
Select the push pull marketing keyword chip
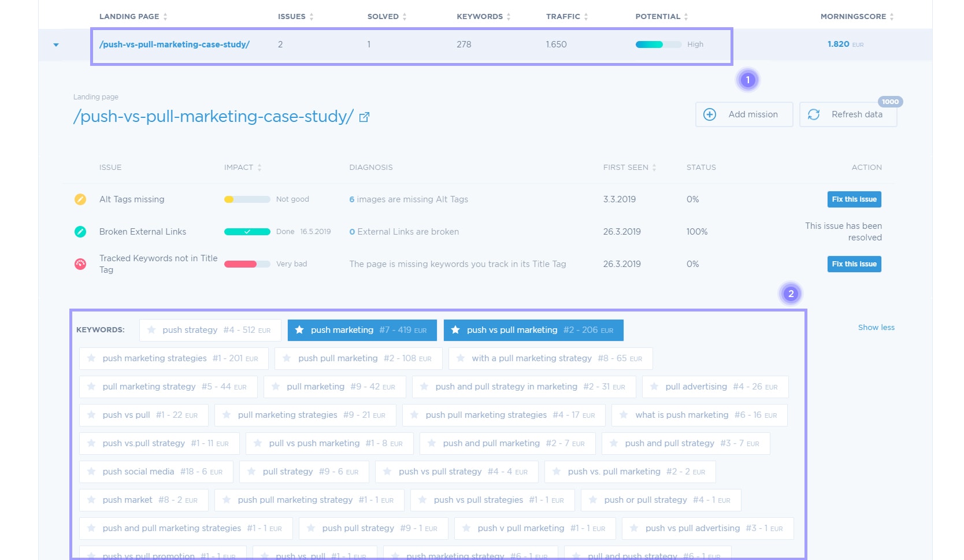pos(358,358)
